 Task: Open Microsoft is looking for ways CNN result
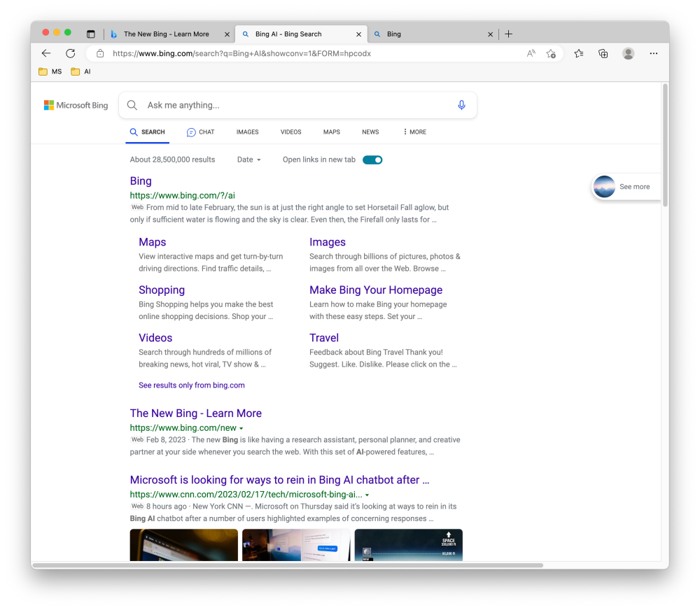pos(279,480)
